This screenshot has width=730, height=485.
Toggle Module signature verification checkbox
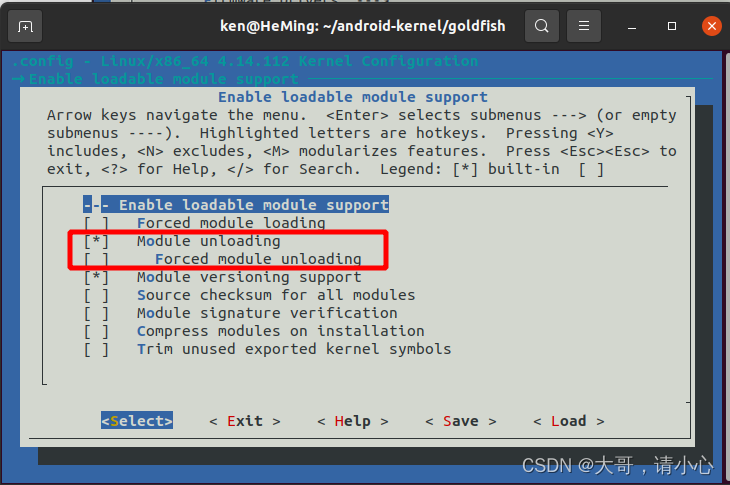[96, 313]
